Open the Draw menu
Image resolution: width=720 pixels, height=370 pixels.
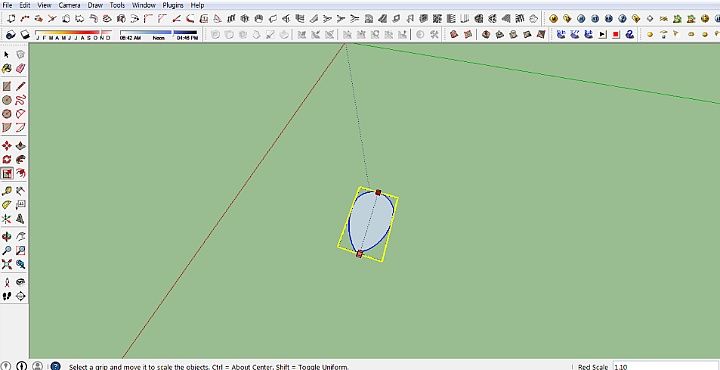pos(95,5)
